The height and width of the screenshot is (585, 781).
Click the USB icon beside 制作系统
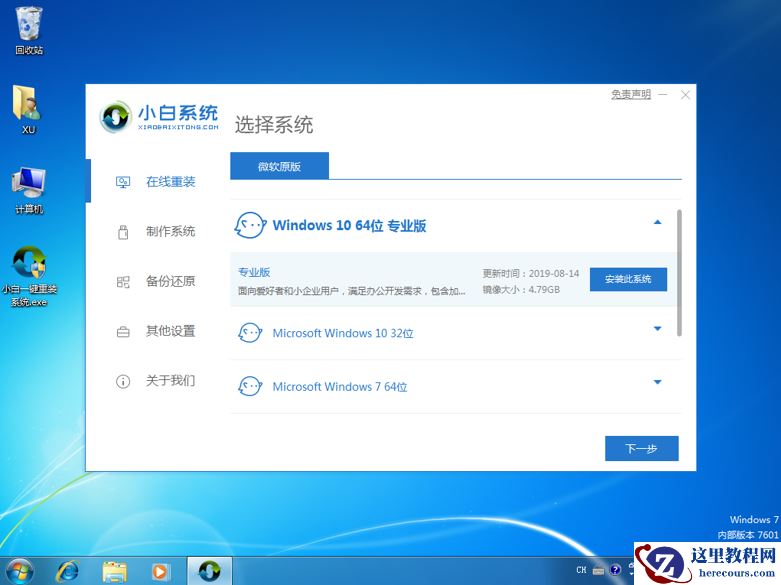[123, 232]
